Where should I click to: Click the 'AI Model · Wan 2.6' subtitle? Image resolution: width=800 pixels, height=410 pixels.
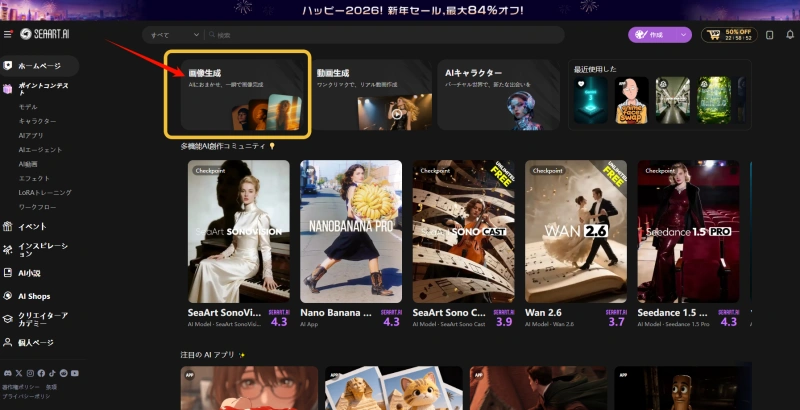point(549,324)
